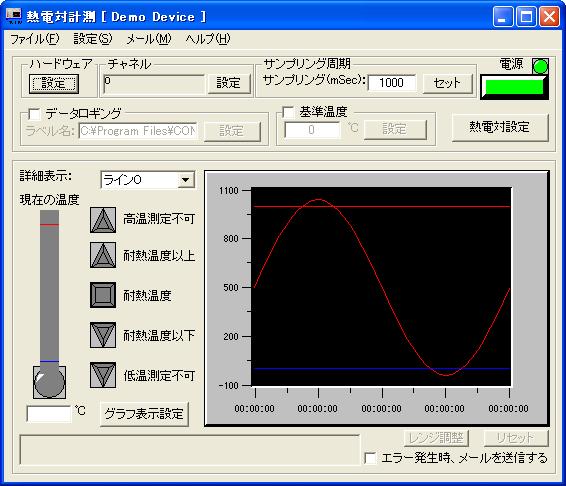
Task: Click the green power toggle bar
Action: 514,87
